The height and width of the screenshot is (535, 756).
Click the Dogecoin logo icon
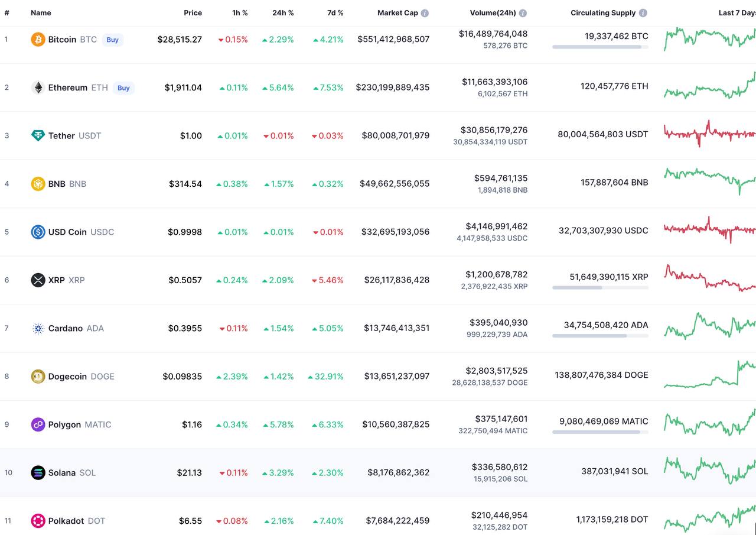[x=38, y=377]
